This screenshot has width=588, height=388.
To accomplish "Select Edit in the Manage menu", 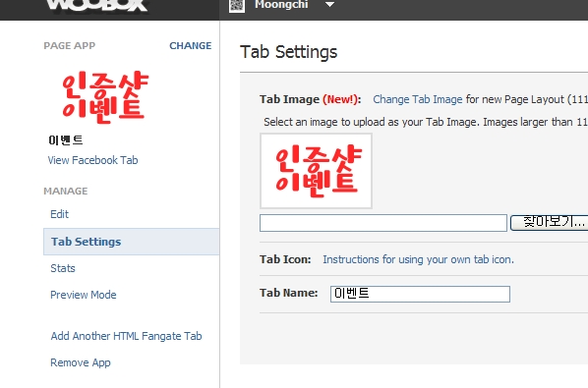I will pos(60,214).
